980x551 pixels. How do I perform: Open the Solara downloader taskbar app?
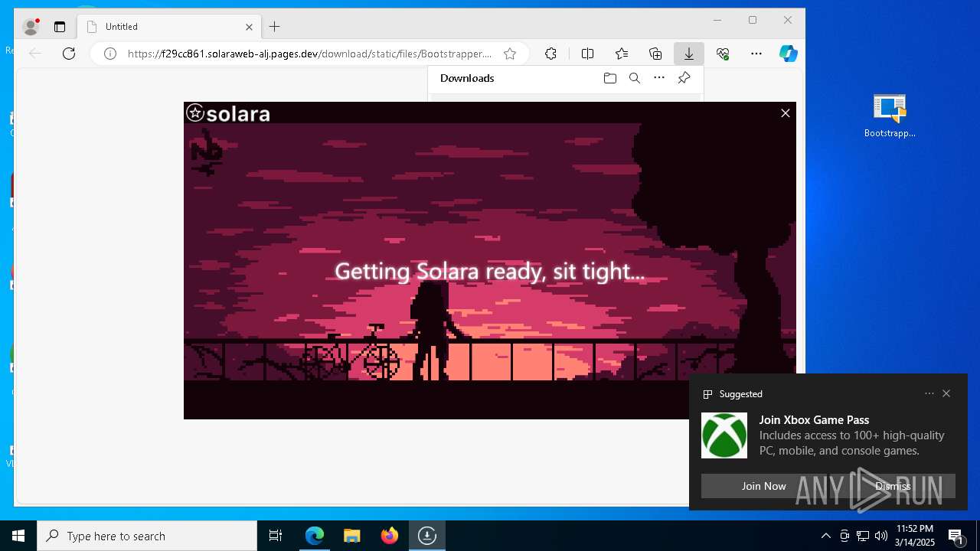tap(426, 536)
